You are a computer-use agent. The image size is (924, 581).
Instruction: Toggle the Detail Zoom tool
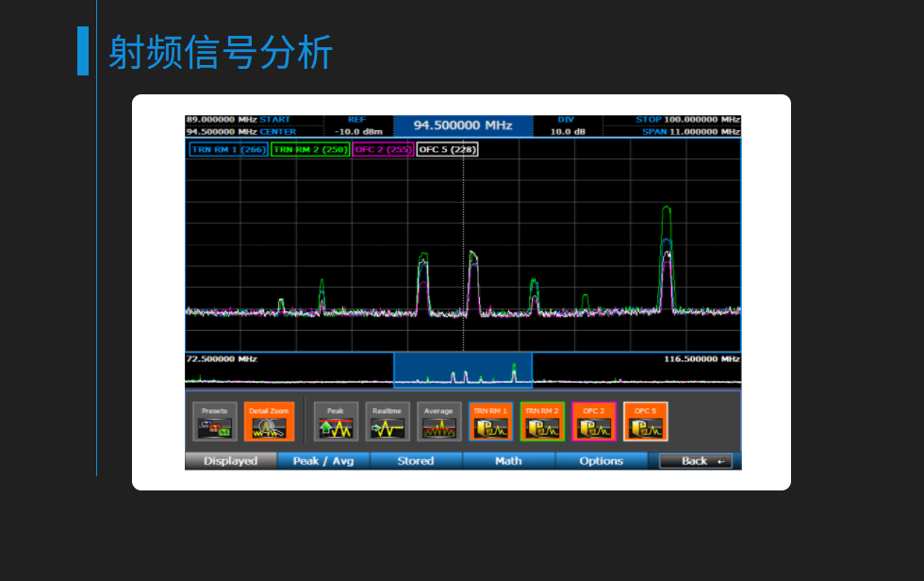[x=271, y=423]
